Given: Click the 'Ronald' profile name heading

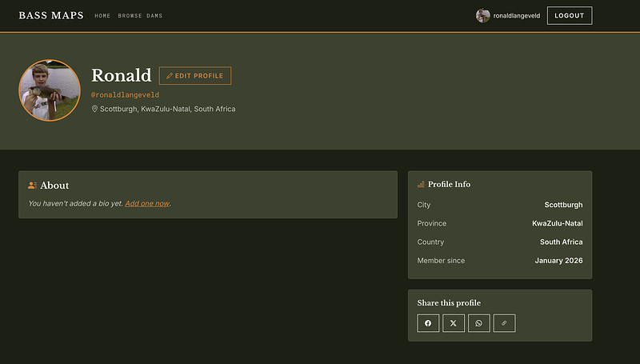Looking at the screenshot, I should pos(121,76).
